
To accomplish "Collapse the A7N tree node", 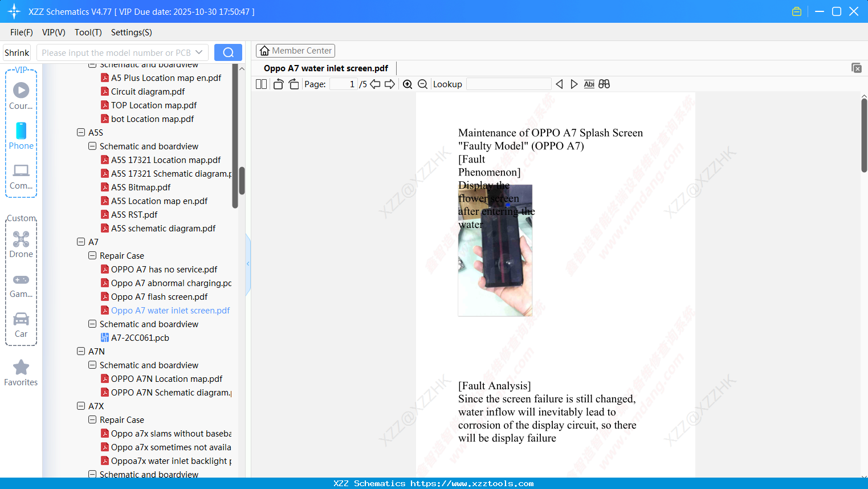I will tap(81, 351).
